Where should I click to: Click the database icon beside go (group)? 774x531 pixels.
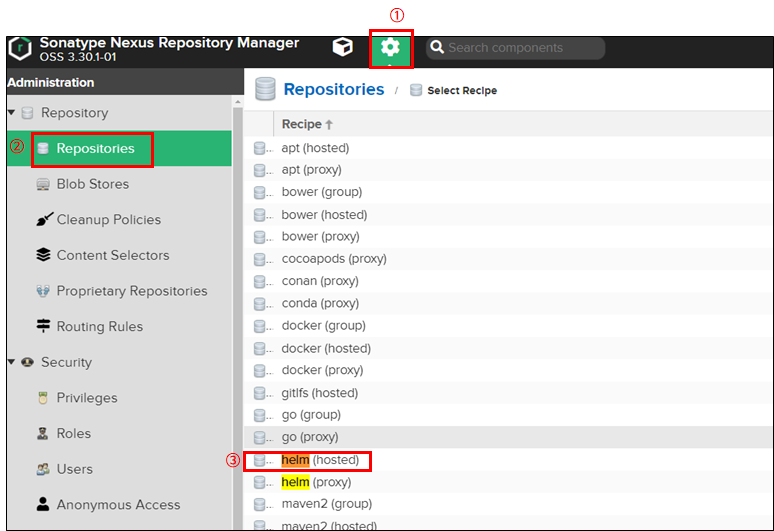click(260, 415)
